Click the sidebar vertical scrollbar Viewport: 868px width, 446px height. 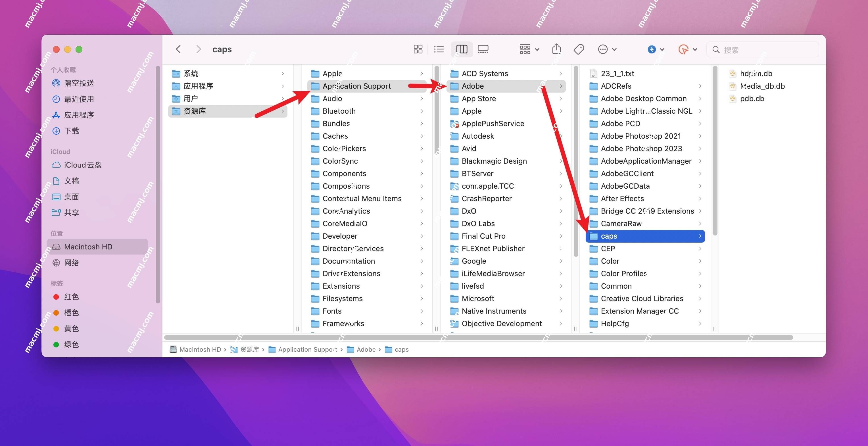coord(157,185)
